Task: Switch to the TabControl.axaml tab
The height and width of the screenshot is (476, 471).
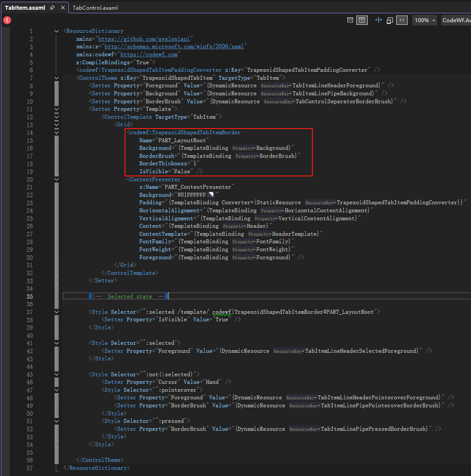Action: tap(95, 8)
